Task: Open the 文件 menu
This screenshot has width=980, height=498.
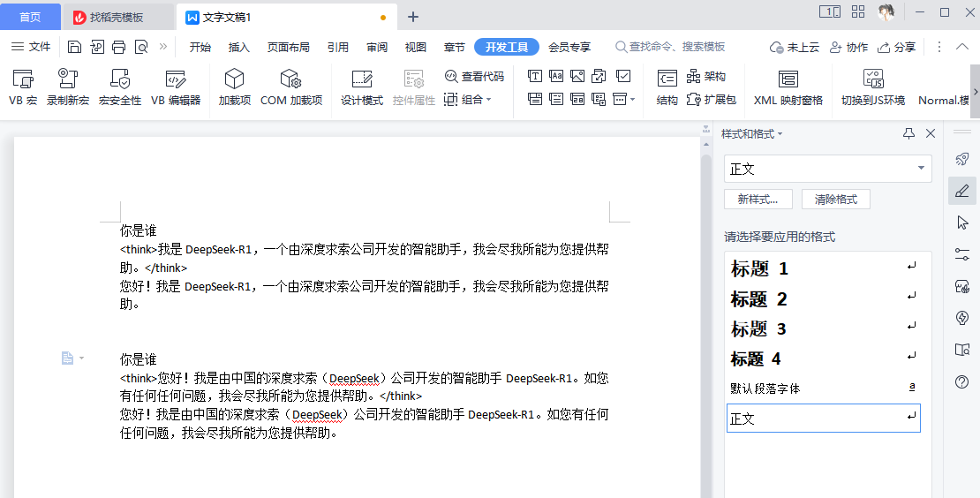Action: coord(31,47)
